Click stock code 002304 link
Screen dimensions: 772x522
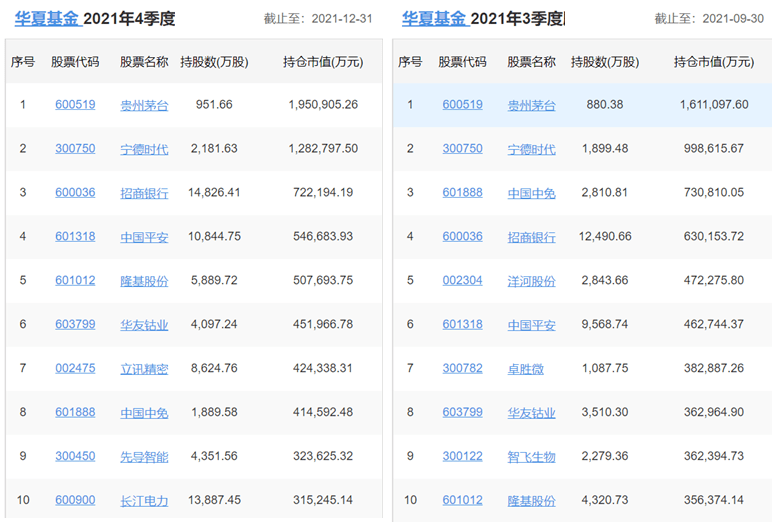point(462,281)
